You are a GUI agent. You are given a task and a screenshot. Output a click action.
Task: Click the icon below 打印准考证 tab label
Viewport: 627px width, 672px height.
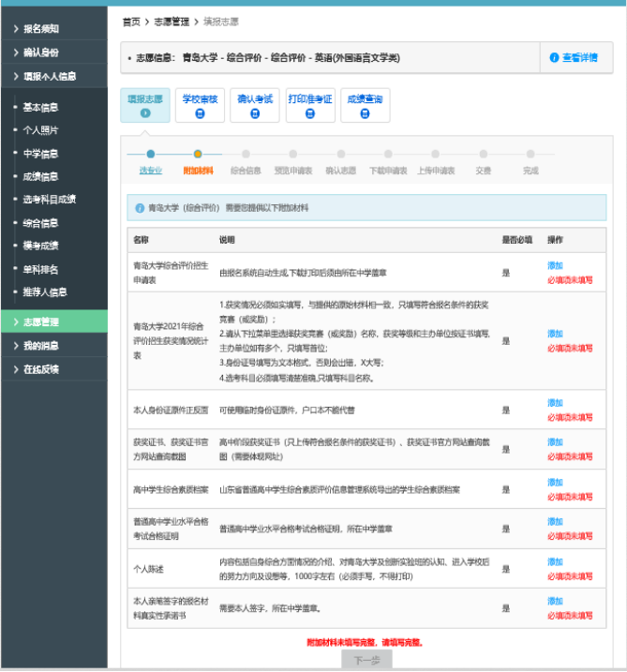[x=309, y=113]
